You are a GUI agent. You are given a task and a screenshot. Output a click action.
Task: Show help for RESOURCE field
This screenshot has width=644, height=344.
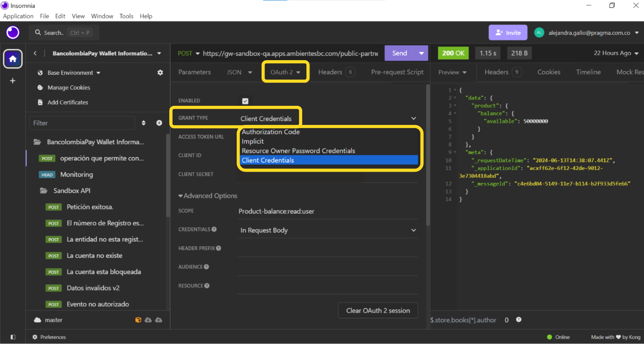pyautogui.click(x=207, y=286)
